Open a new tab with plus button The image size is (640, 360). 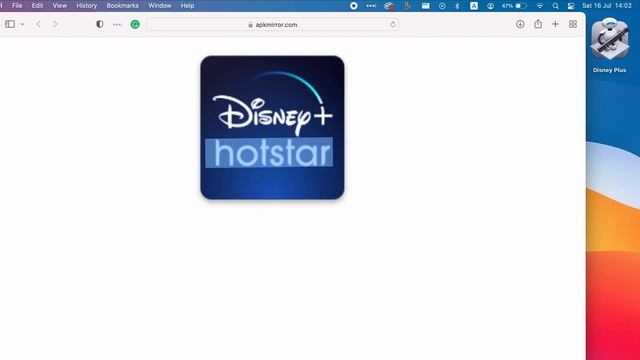555,24
